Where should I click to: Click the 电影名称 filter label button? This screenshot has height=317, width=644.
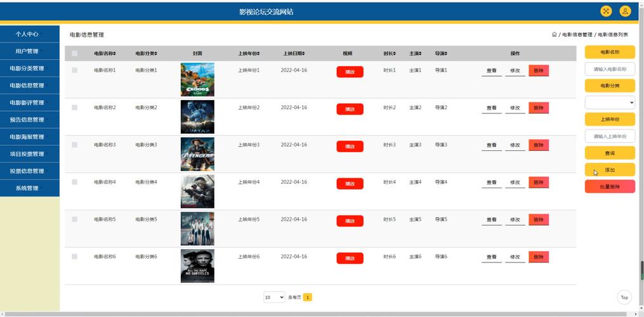click(x=610, y=52)
